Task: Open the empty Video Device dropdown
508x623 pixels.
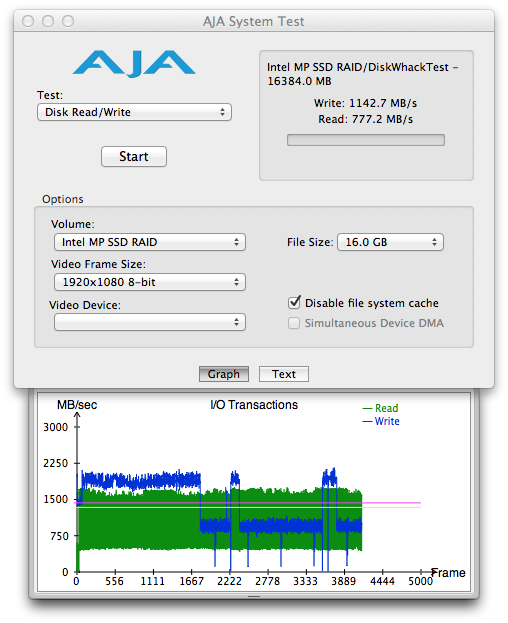Action: coord(150,322)
